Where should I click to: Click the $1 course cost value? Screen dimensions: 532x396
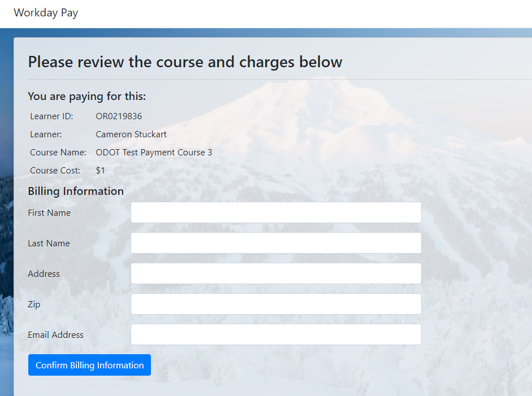101,171
